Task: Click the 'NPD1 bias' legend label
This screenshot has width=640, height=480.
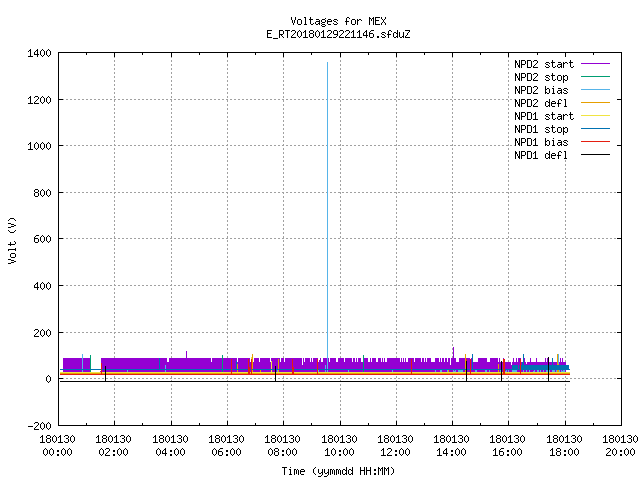Action: click(541, 142)
